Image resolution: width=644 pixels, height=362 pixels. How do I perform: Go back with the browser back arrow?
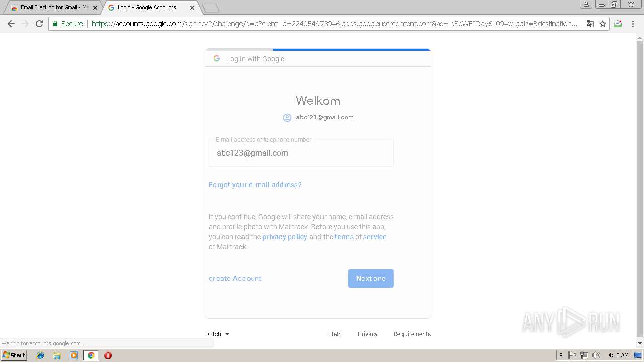point(11,24)
